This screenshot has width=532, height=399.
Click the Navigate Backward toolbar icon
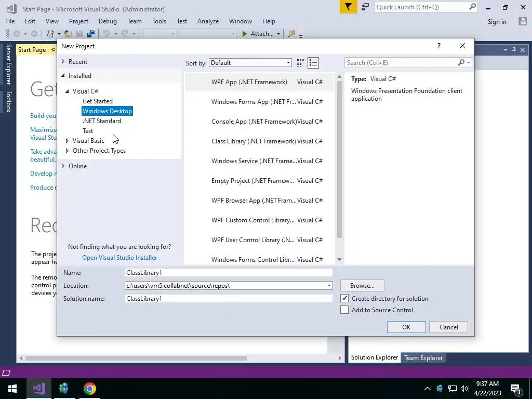pyautogui.click(x=16, y=34)
